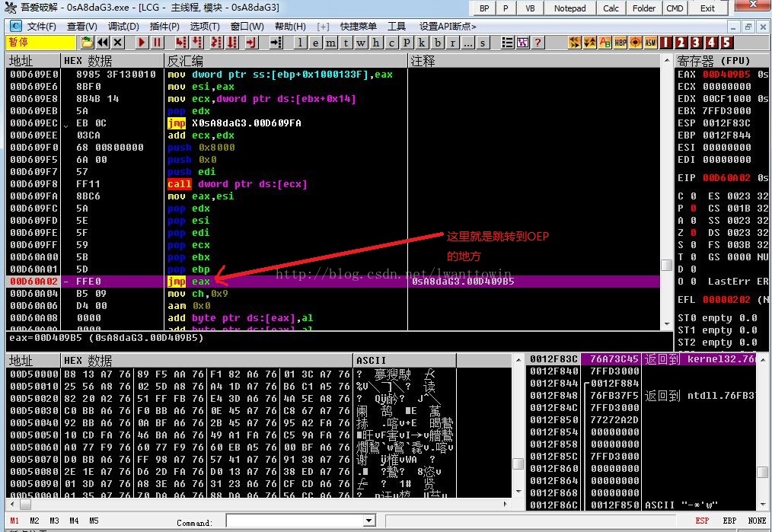Open call stack with 'k' icon

click(x=422, y=43)
